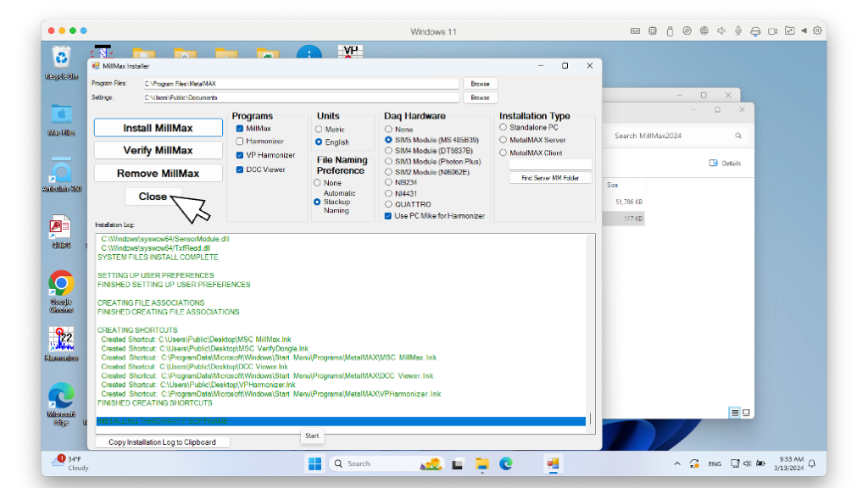Click the search magnifier in the MillMax2024 window
Image resolution: width=868 pixels, height=488 pixels.
(738, 136)
